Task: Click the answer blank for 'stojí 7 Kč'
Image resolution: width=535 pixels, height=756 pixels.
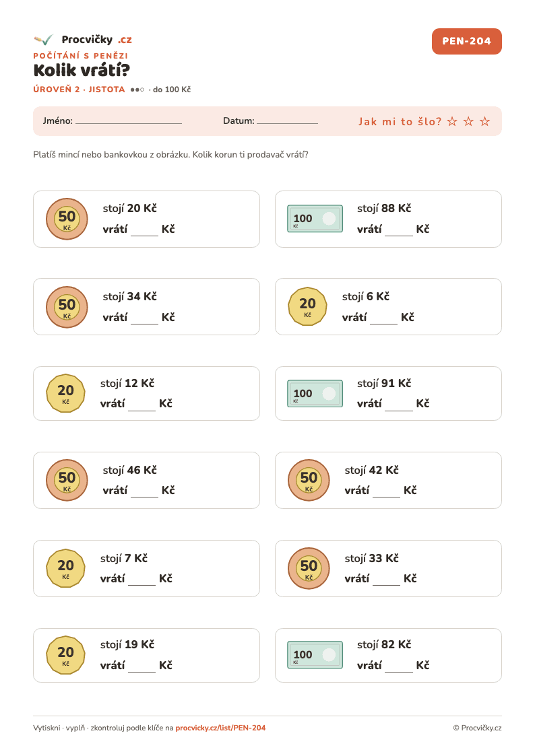Action: pos(141,580)
